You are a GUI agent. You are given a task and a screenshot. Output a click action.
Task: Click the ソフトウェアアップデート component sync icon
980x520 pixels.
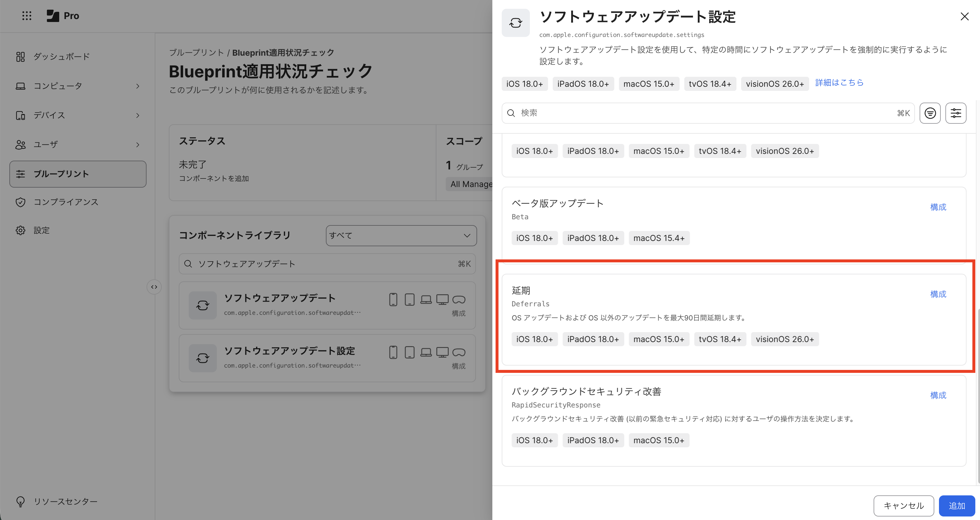[x=203, y=305]
